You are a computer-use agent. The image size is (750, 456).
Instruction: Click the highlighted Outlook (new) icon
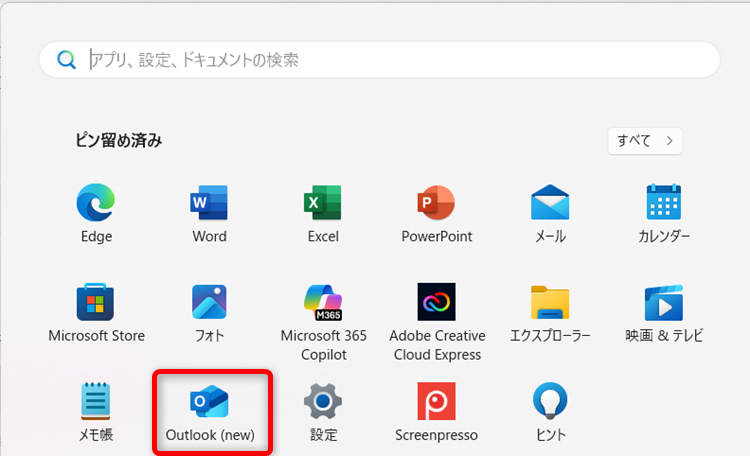[x=210, y=402]
